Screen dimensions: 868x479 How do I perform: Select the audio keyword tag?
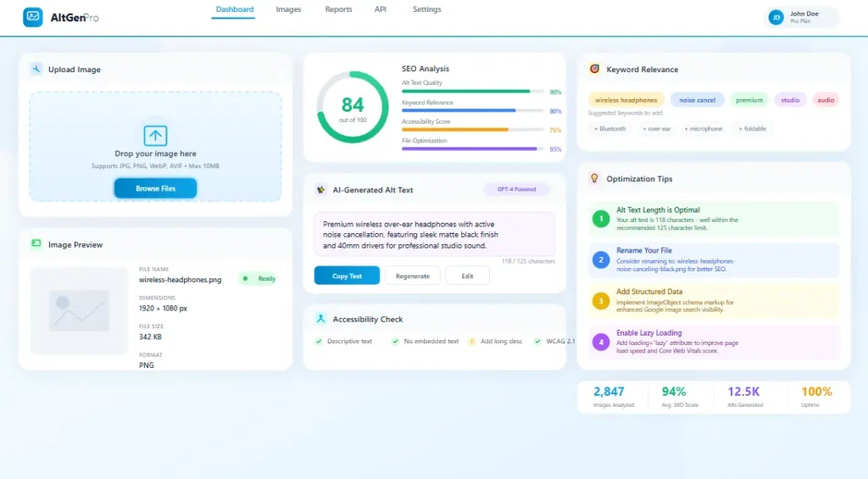click(826, 100)
